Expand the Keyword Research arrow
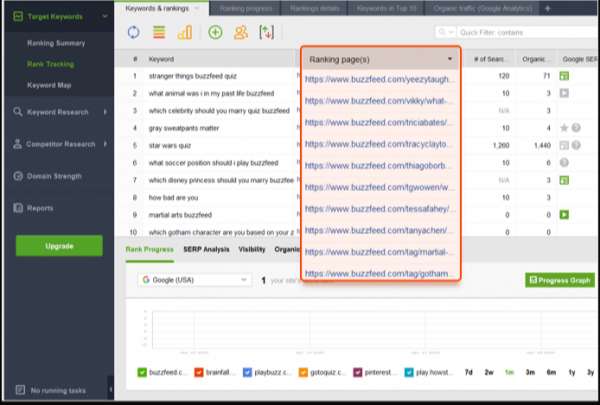The height and width of the screenshot is (405, 600). (105, 112)
